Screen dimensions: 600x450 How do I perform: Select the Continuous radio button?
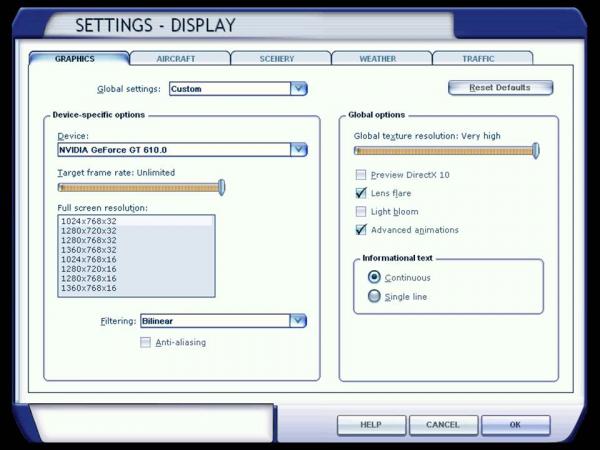click(x=374, y=277)
